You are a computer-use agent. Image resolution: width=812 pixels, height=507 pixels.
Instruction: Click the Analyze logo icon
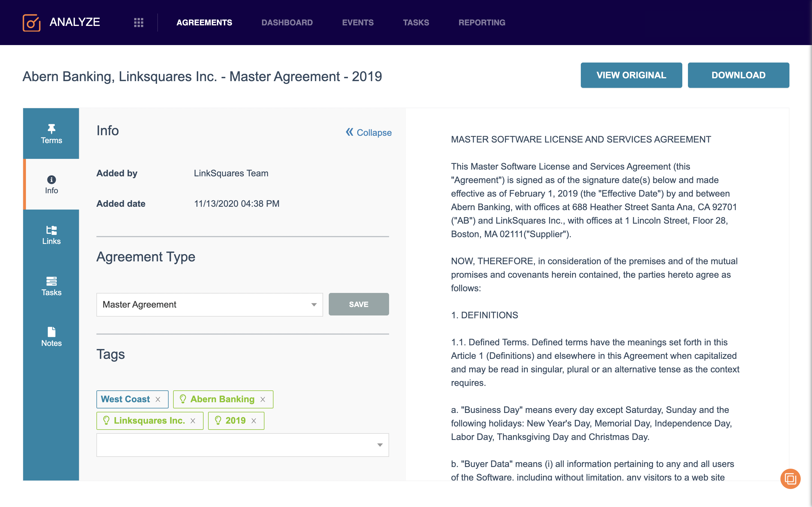[32, 23]
